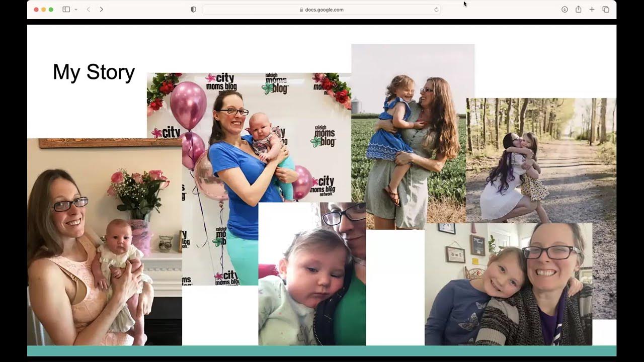Select the My Story slide title

94,72
